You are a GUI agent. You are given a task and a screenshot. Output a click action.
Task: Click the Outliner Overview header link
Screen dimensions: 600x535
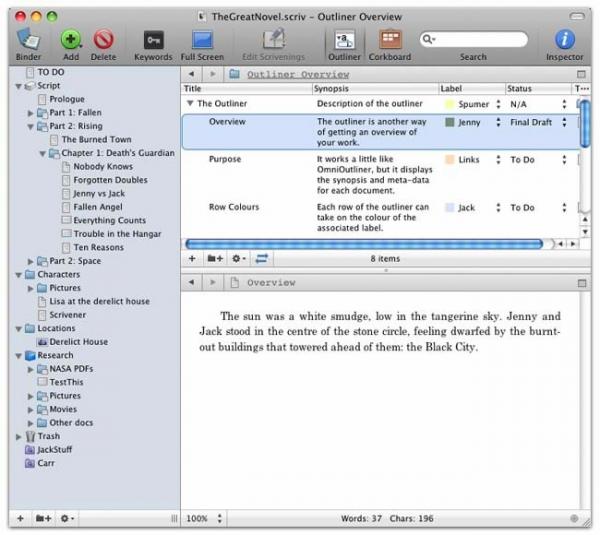[x=298, y=74]
